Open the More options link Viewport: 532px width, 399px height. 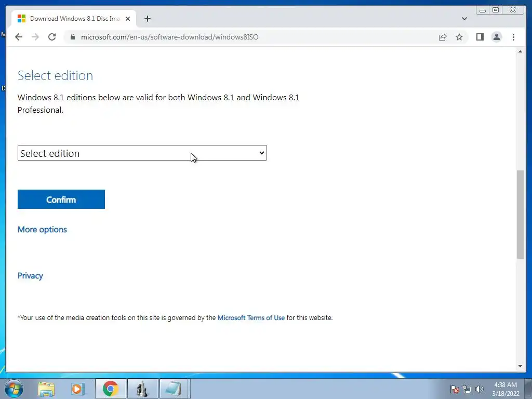point(42,230)
